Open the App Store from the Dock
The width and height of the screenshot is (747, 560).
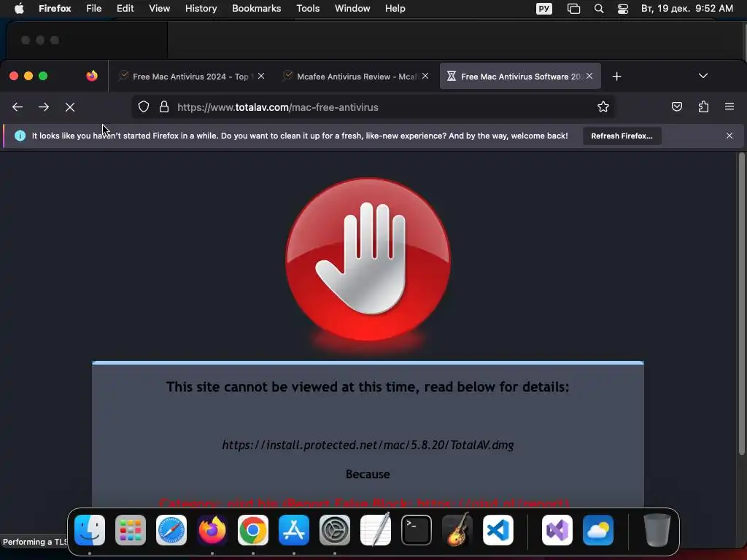(x=294, y=530)
